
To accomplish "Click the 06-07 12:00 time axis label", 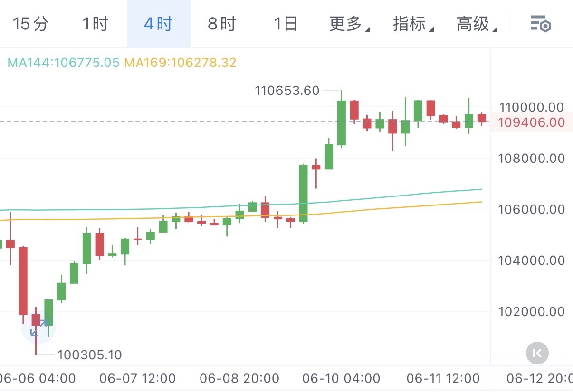I will click(x=137, y=379).
